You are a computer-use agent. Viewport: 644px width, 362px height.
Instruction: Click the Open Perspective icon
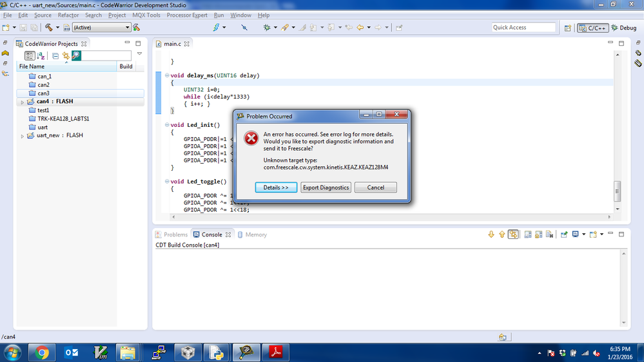pos(567,28)
